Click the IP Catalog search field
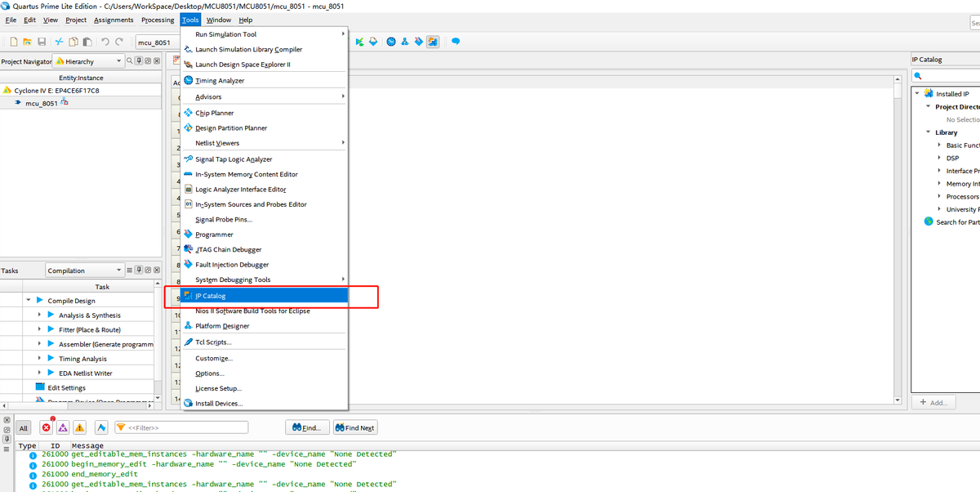 pos(947,76)
